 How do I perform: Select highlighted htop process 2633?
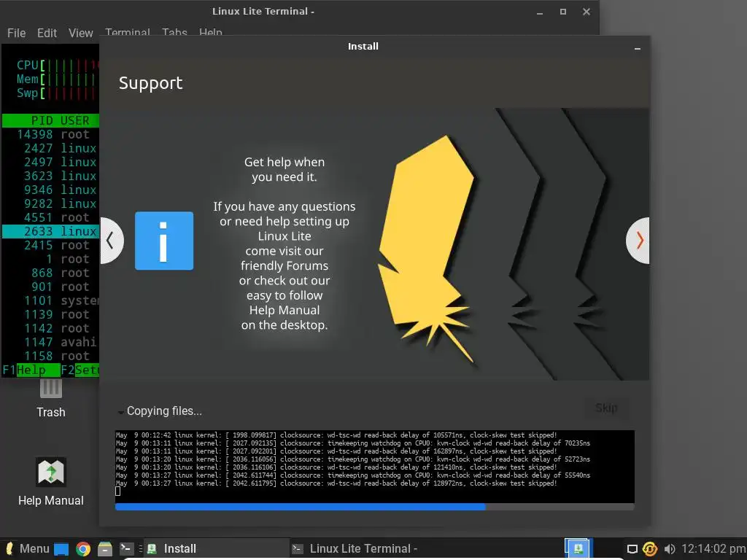pyautogui.click(x=50, y=231)
